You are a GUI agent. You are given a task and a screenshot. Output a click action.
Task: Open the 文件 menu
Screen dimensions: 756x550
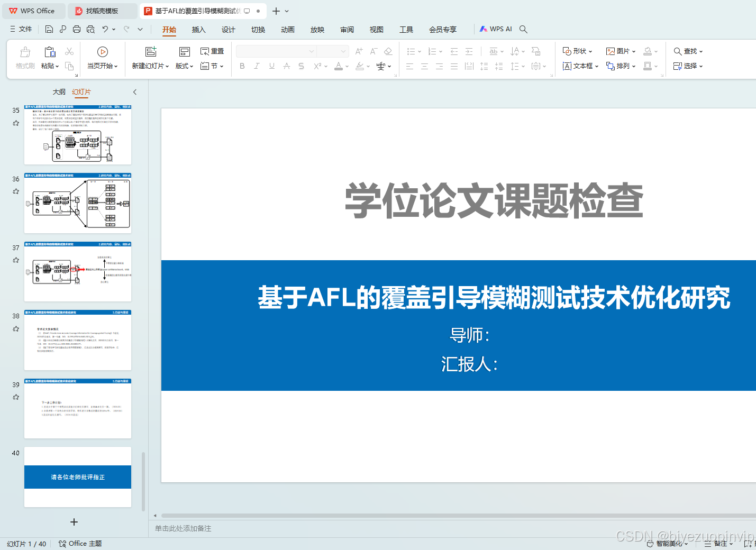24,29
